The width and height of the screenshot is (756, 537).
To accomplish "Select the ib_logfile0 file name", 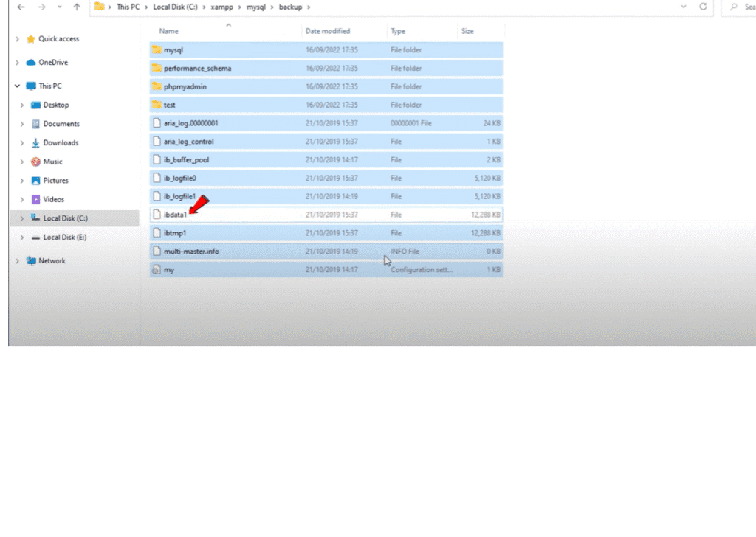I will pyautogui.click(x=180, y=179).
